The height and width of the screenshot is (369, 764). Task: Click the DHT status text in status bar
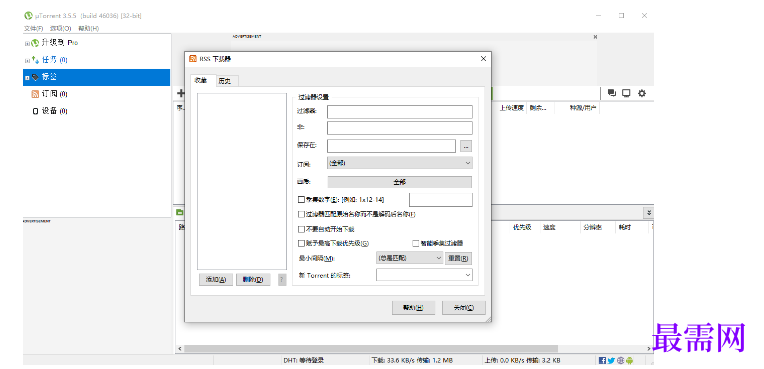coord(304,360)
